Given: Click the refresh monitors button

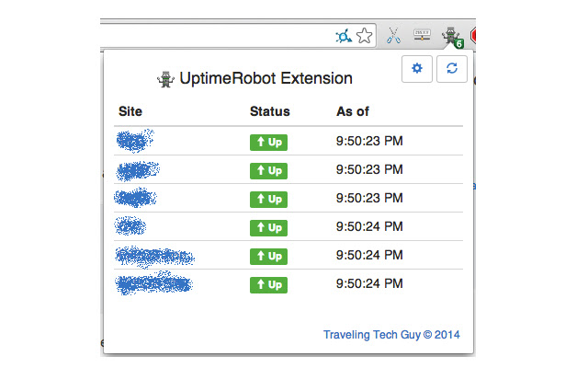Looking at the screenshot, I should [452, 69].
